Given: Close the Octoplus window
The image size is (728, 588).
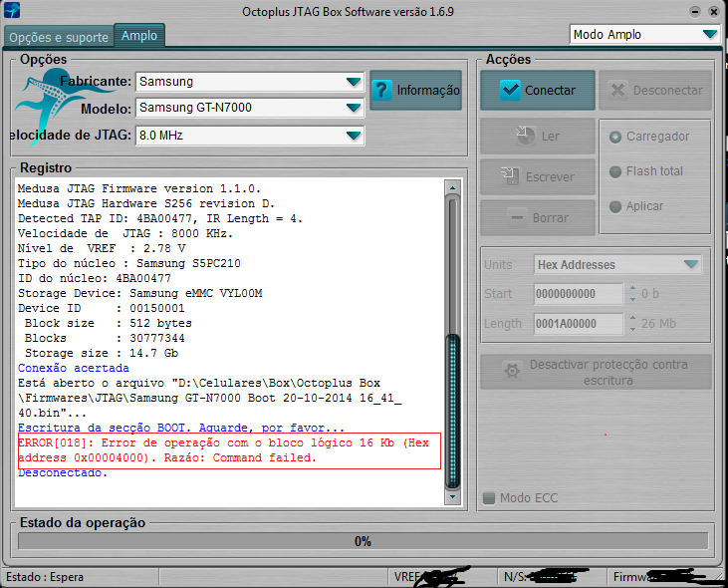Looking at the screenshot, I should pos(714,12).
